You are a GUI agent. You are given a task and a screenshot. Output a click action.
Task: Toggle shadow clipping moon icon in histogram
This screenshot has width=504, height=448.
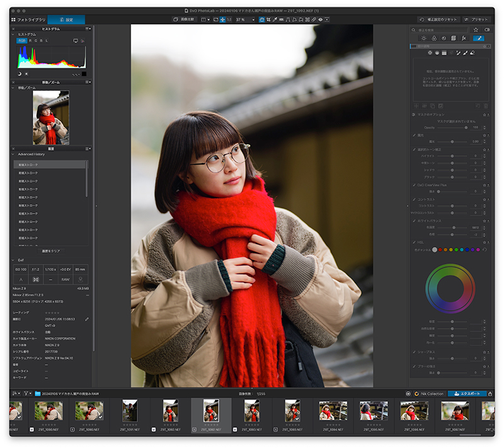tap(20, 74)
